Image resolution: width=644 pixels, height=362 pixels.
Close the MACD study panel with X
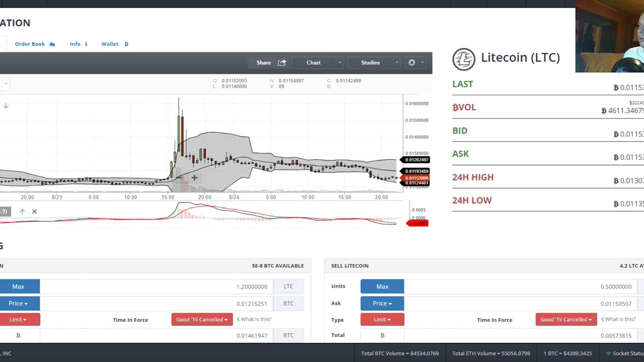[x=34, y=212]
